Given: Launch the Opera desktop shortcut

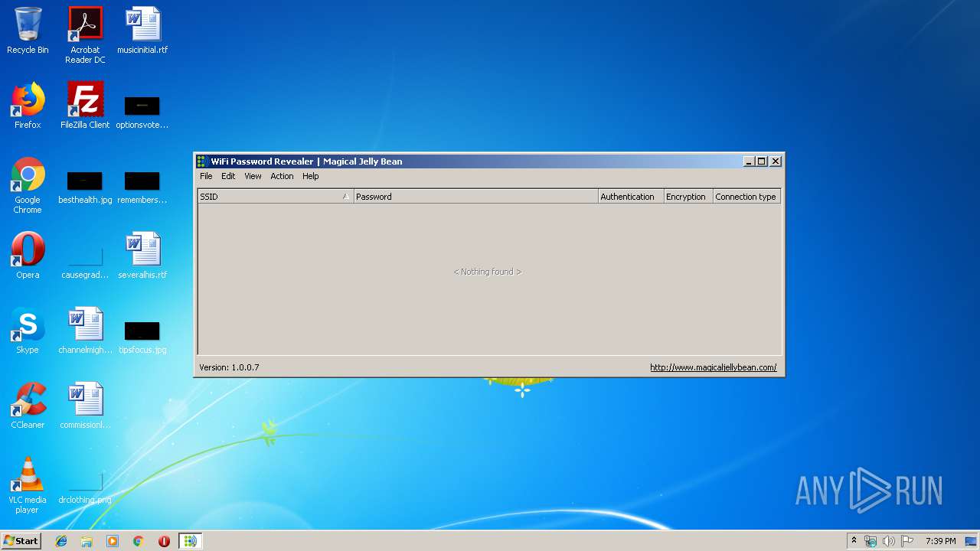Looking at the screenshot, I should pos(28,256).
